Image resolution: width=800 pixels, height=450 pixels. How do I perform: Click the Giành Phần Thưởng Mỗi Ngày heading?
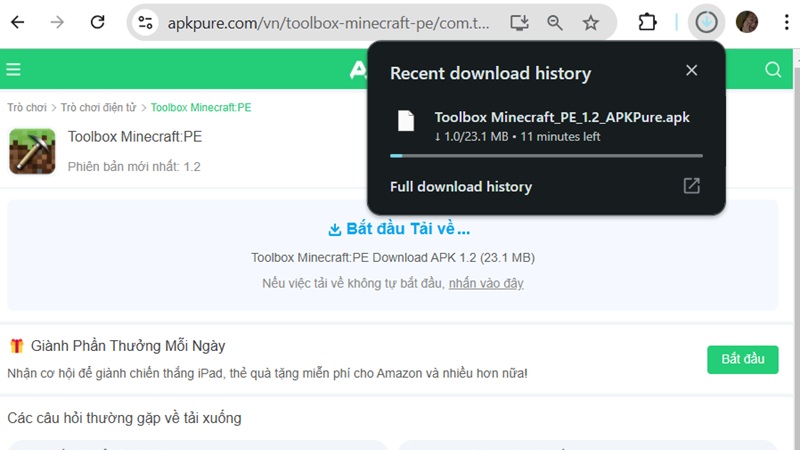click(x=128, y=346)
